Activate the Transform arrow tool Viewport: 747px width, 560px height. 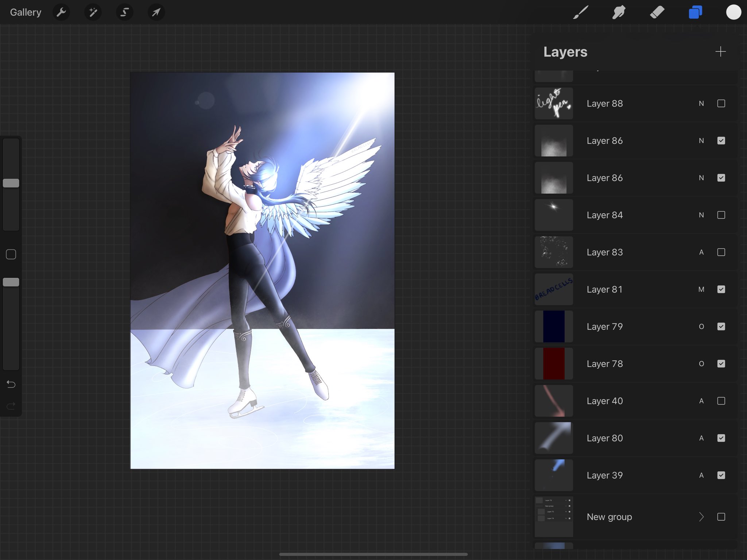tap(156, 12)
